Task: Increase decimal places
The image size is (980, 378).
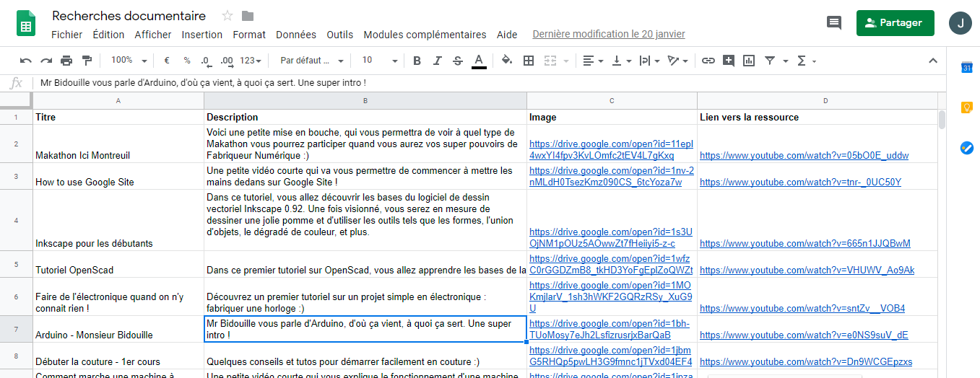Action: tap(227, 61)
